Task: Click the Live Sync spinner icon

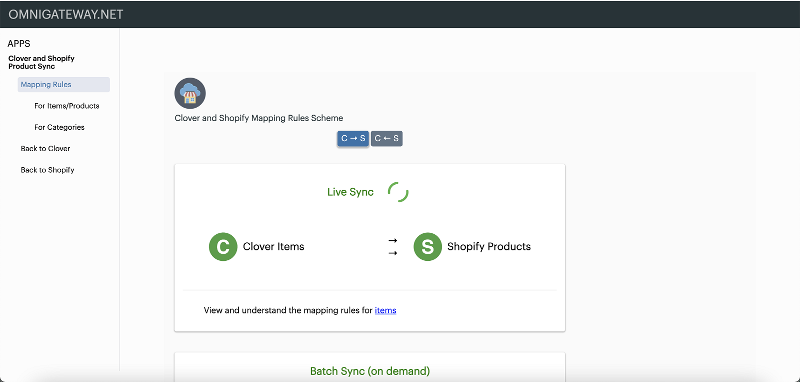Action: click(x=398, y=192)
